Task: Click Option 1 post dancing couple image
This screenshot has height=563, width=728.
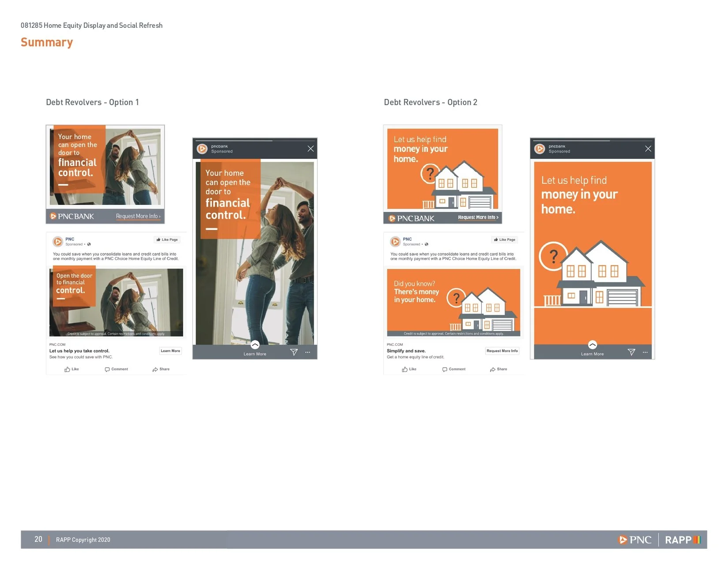Action: (116, 302)
